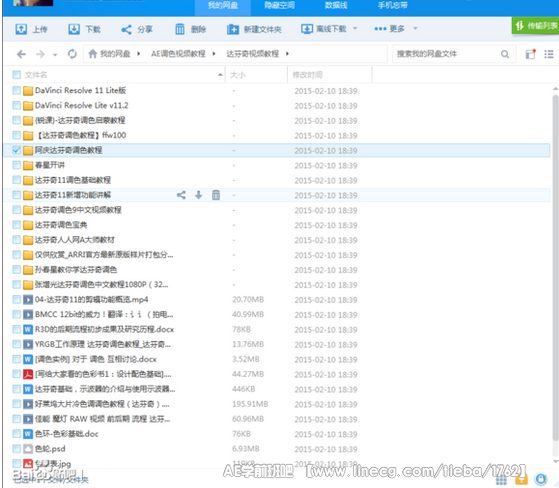Check the 色轮.psd file checkbox
Screen dimensions: 559x488
coord(16,448)
